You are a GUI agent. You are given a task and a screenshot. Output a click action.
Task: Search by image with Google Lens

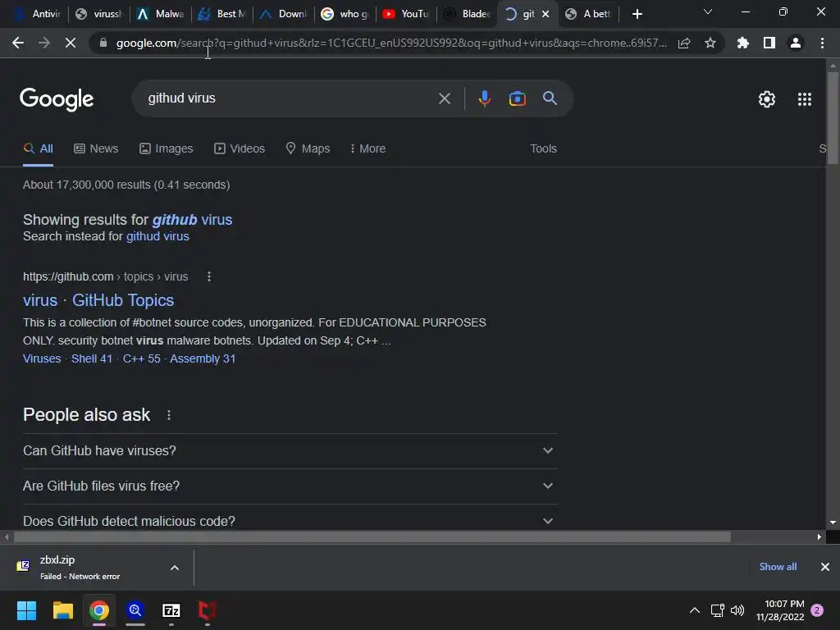[x=517, y=98]
